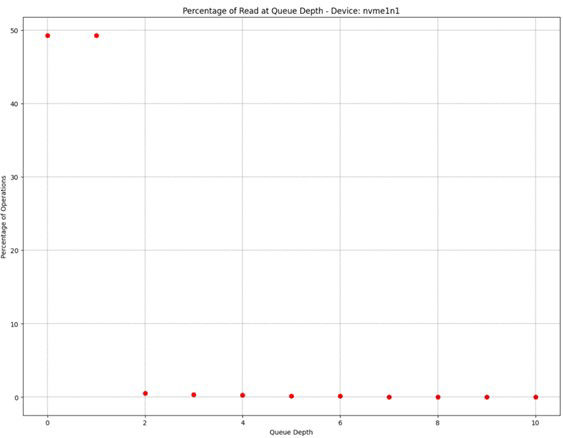The width and height of the screenshot is (563, 438).
Task: Select the red data point at queue depth 10
Action: point(536,397)
